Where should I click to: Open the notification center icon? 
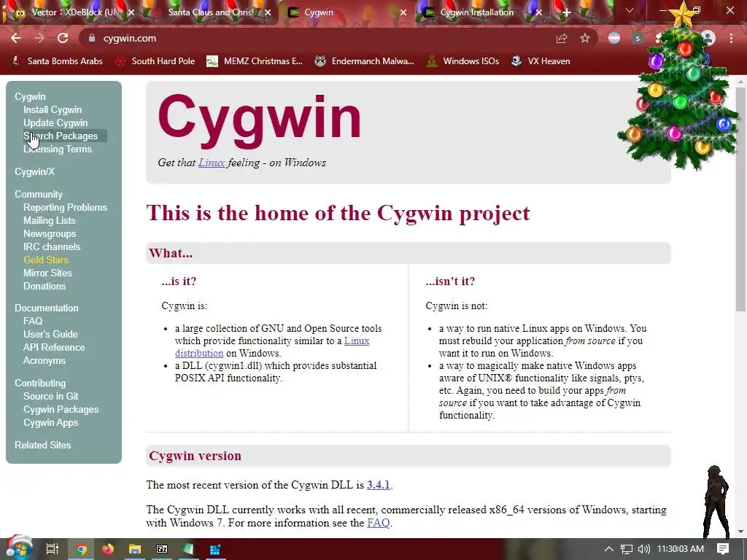click(x=723, y=549)
